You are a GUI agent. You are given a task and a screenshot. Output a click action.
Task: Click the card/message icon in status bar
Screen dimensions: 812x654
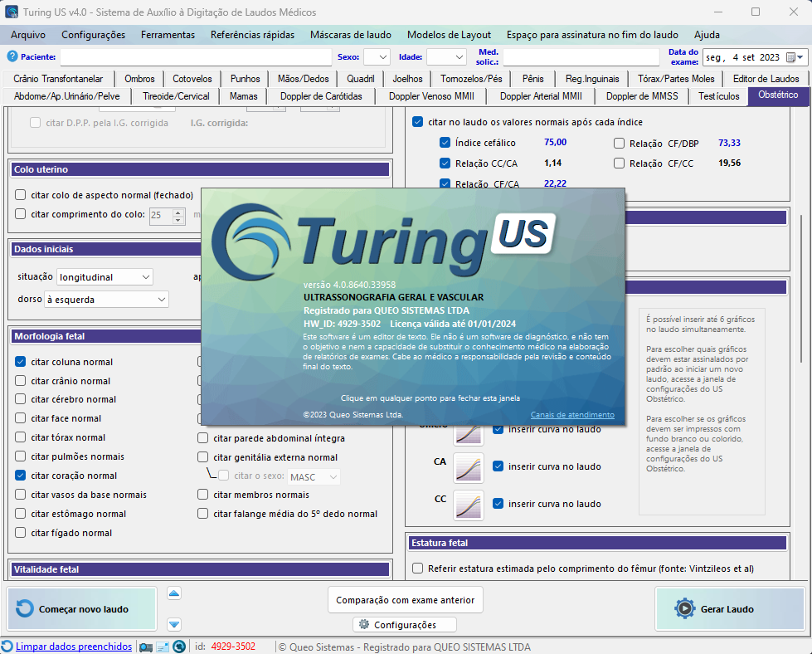tap(163, 647)
